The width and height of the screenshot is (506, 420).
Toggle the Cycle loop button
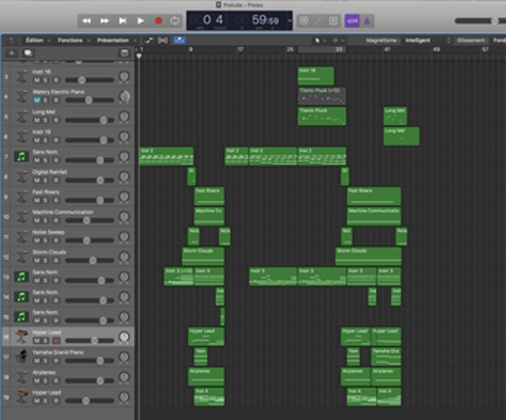click(175, 21)
